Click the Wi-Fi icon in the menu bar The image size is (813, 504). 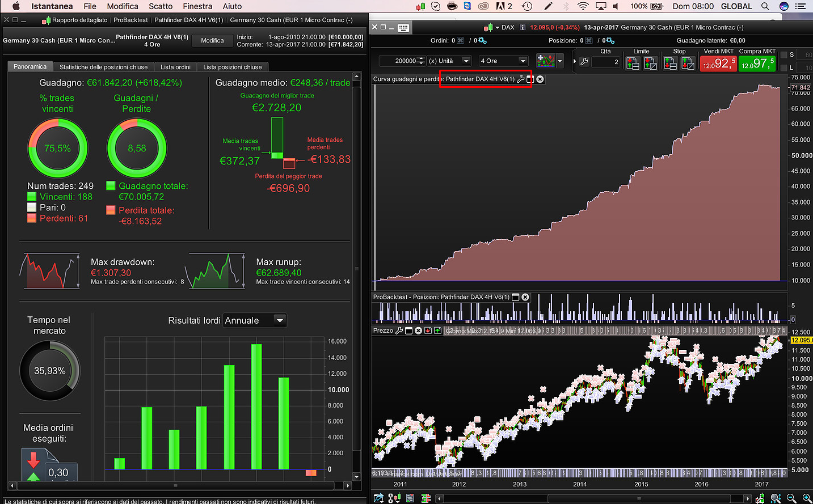[x=583, y=6]
